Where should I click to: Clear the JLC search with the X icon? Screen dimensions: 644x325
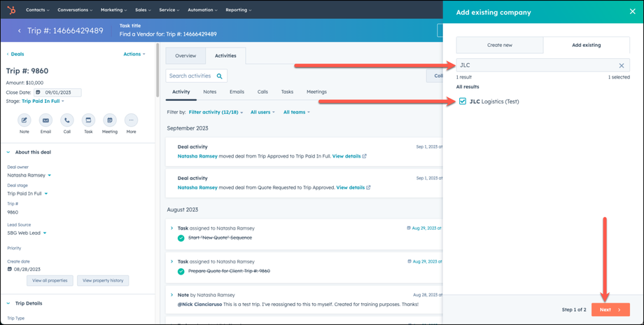pos(622,65)
